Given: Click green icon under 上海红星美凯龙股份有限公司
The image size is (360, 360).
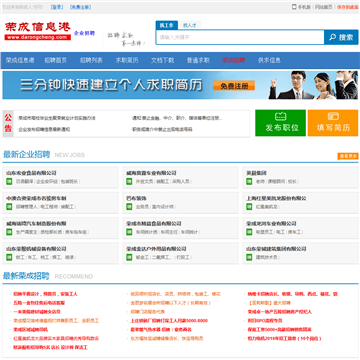Looking at the screenshot, I should pos(249,207).
